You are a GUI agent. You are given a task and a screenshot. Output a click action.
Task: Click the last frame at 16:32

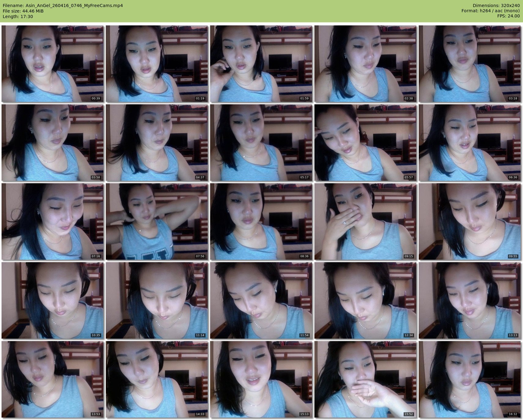469,379
